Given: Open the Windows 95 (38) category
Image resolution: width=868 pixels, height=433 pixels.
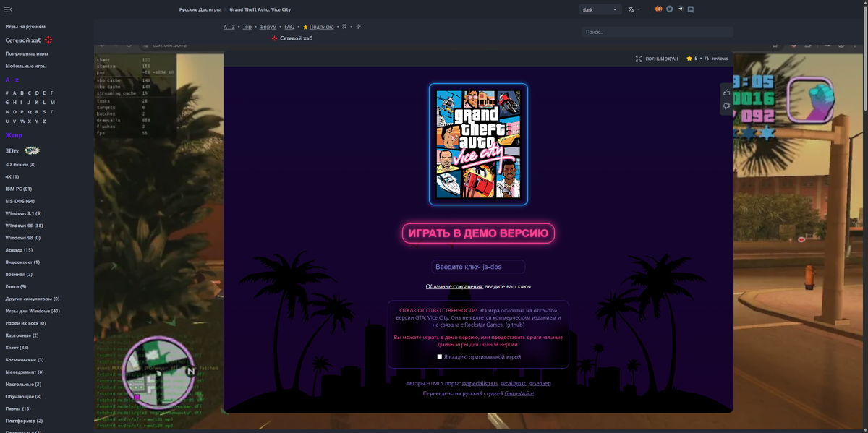Looking at the screenshot, I should [25, 226].
